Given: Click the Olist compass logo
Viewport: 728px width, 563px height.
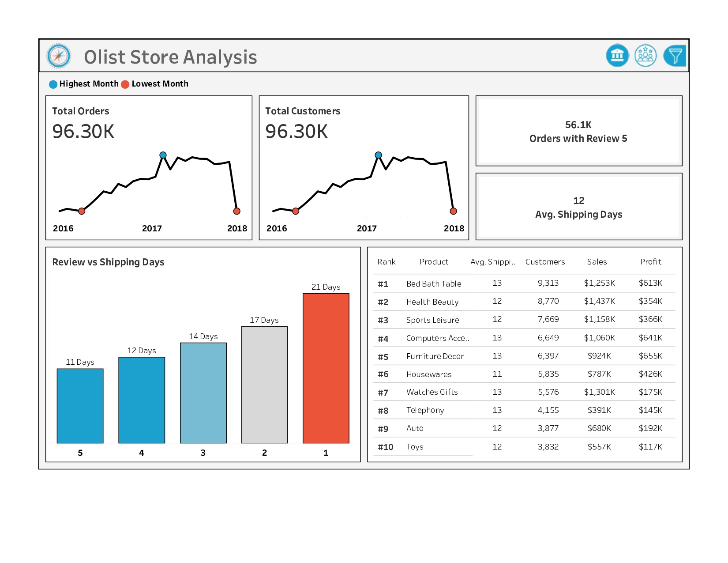Looking at the screenshot, I should (x=59, y=56).
